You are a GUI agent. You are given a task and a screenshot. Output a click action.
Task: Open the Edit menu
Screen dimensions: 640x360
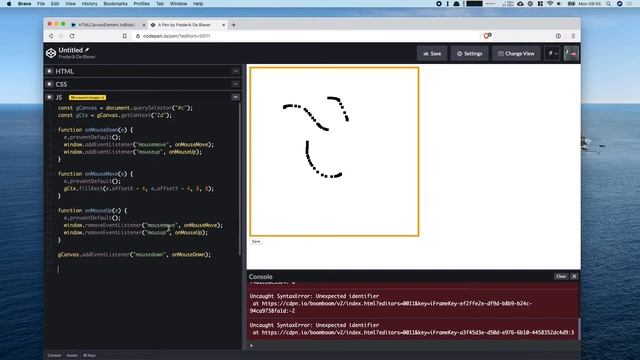[55, 4]
